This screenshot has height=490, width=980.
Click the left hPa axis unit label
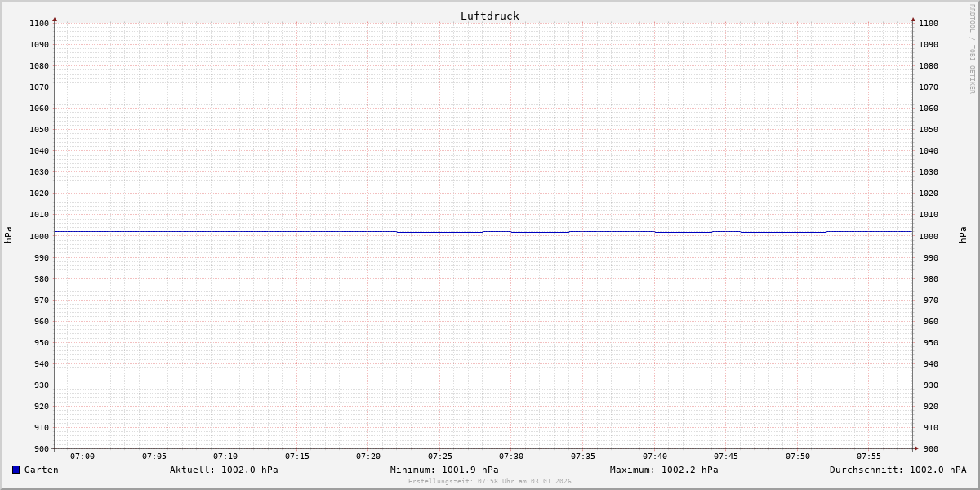8,235
